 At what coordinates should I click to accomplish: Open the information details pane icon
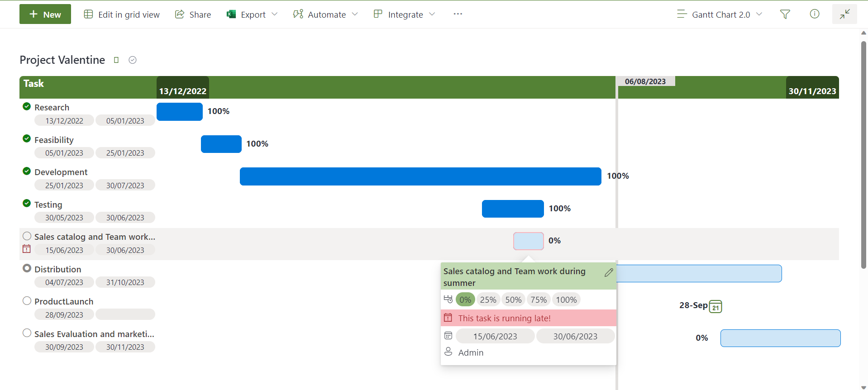tap(815, 14)
